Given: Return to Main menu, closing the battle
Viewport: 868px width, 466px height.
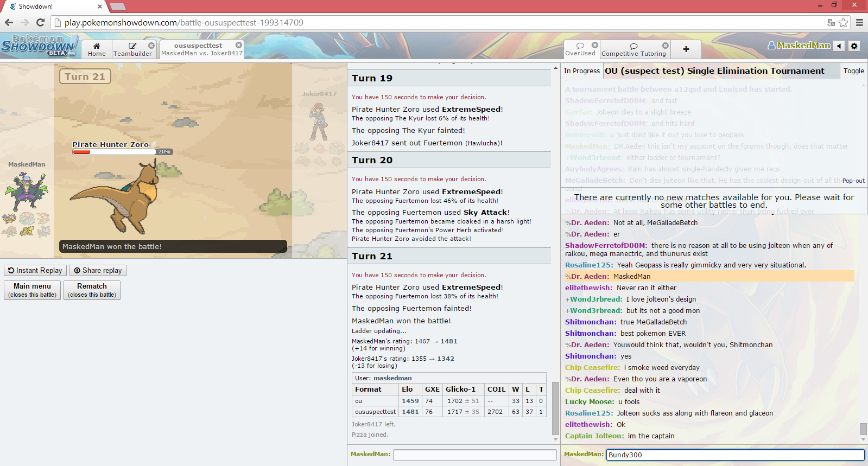Looking at the screenshot, I should tap(33, 290).
